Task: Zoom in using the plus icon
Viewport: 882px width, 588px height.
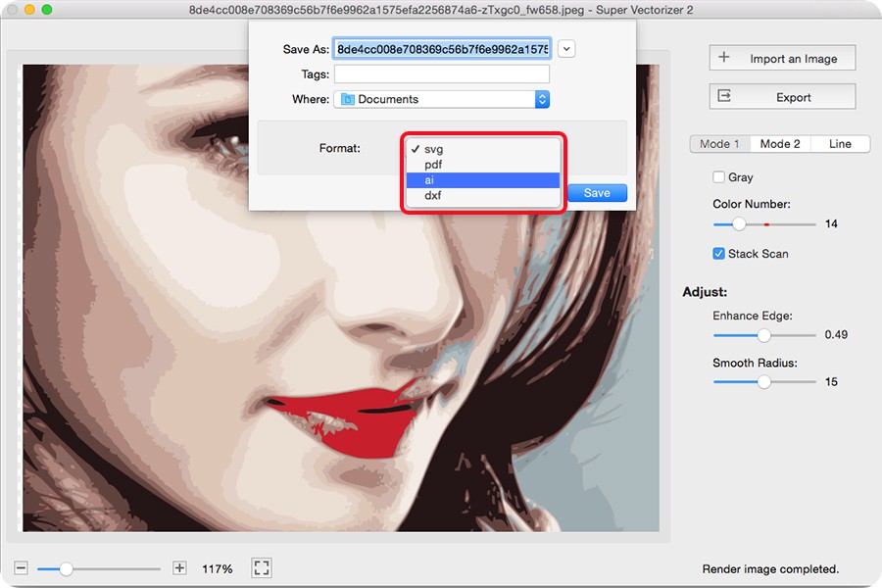Action: pyautogui.click(x=179, y=567)
